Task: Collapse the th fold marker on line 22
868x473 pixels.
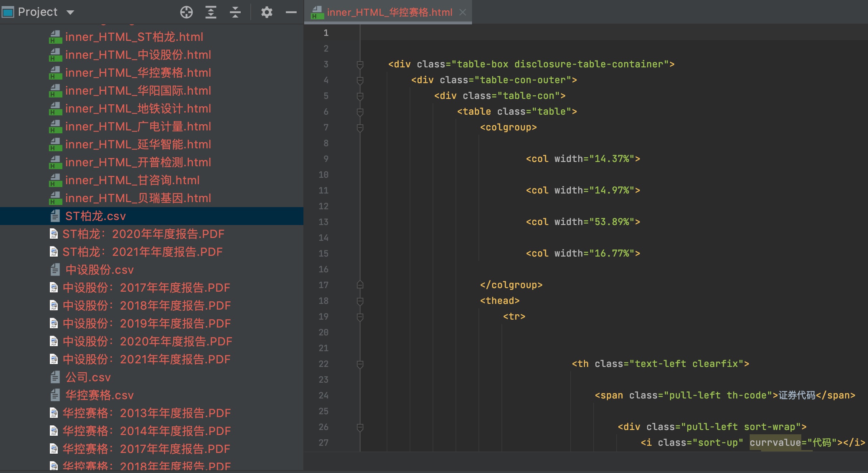Action: coord(360,364)
